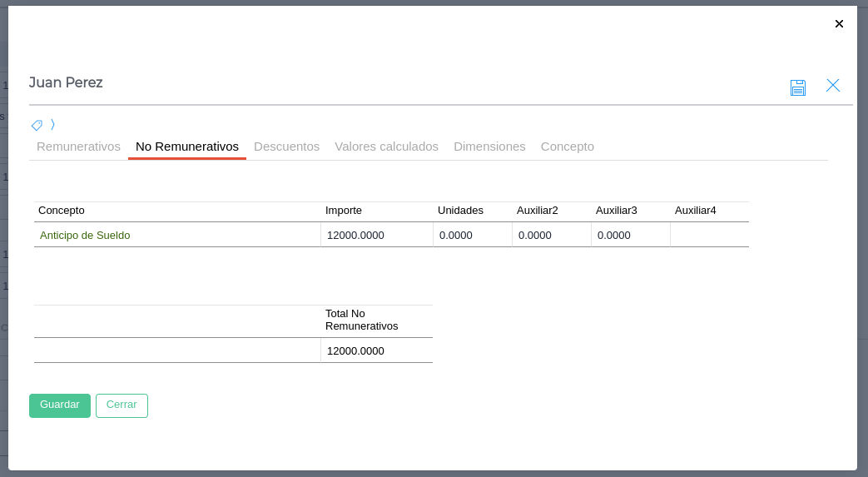
Task: Close the modal with the black X
Action: pos(839,24)
